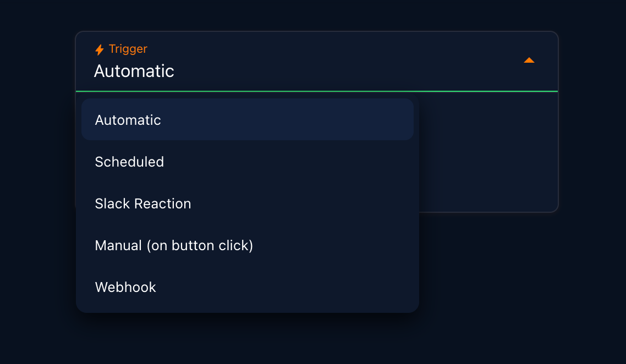Pick Manual (on button click) trigger
This screenshot has height=364, width=626.
point(174,245)
